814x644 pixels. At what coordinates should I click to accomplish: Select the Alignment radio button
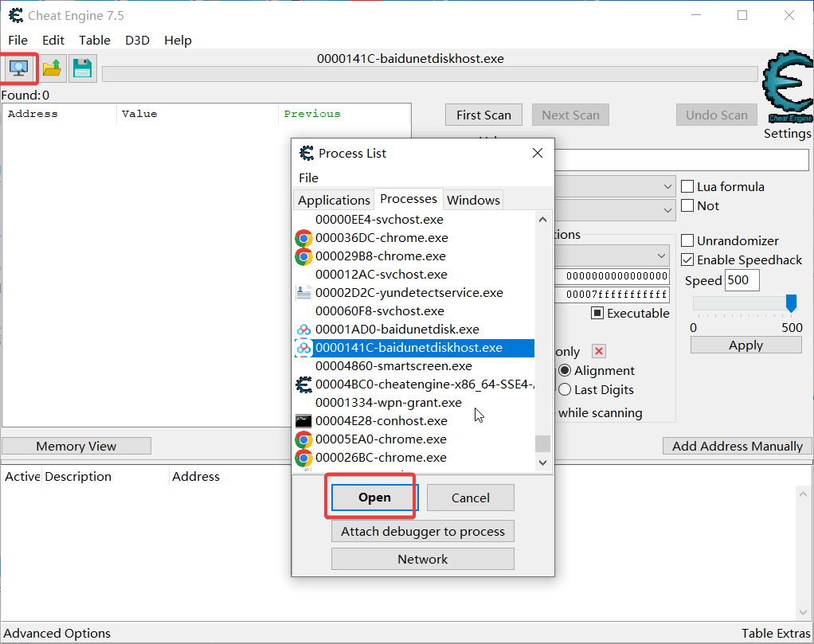point(565,370)
